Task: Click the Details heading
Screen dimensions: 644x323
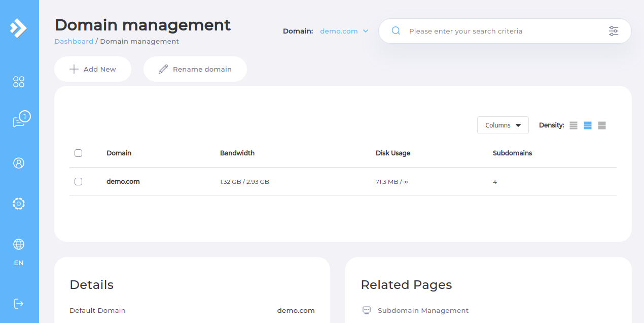Action: click(92, 285)
